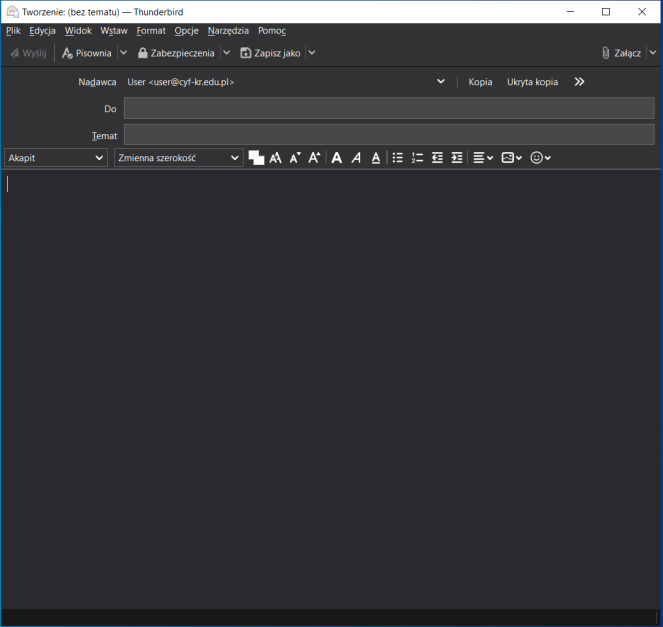Click the decrease font size icon

(x=295, y=158)
